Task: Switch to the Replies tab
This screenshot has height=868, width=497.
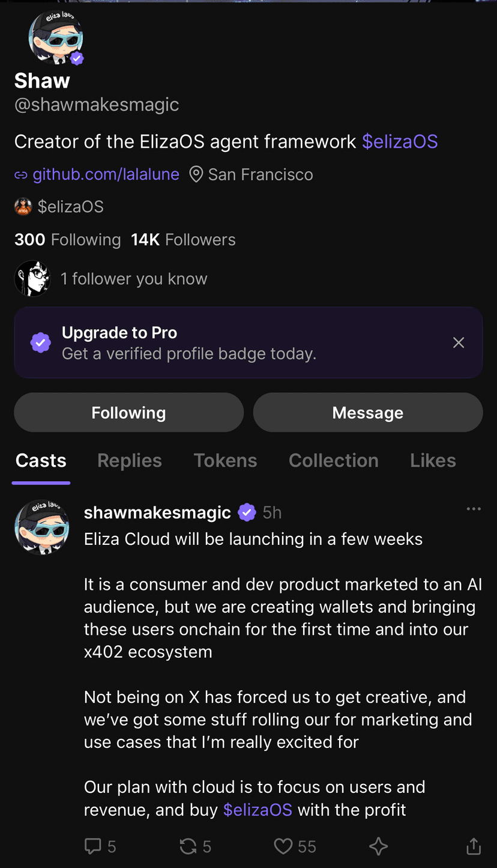Action: (130, 461)
